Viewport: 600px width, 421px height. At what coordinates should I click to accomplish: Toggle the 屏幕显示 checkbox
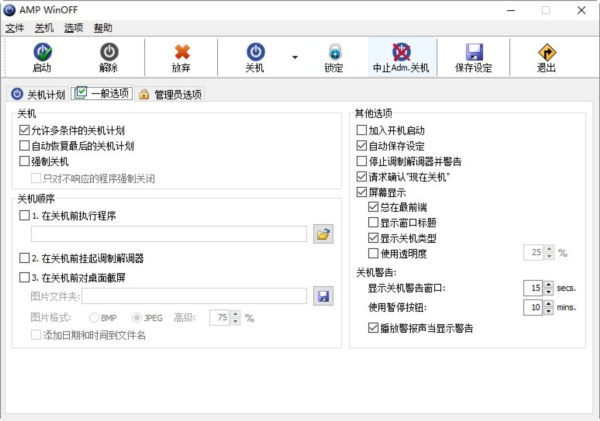(361, 192)
